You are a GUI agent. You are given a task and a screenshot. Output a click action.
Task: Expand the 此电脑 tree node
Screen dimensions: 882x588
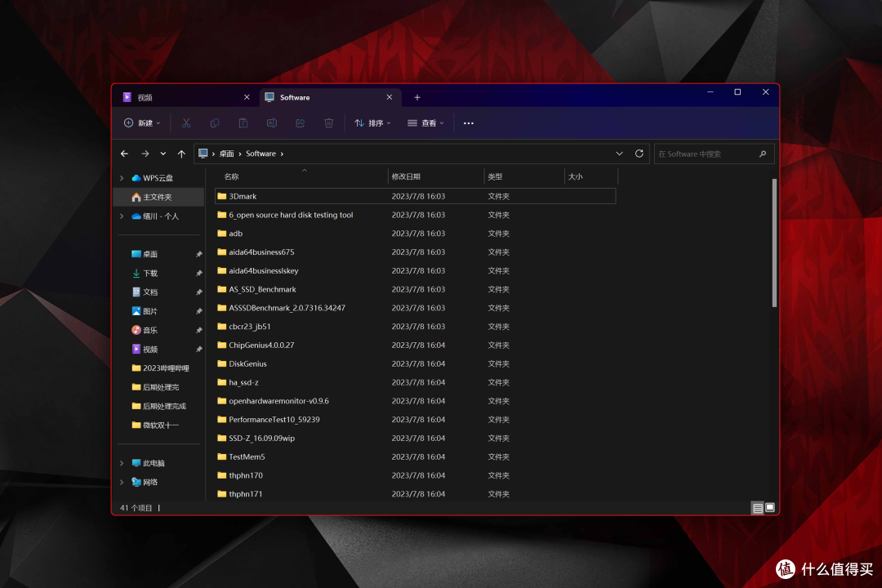(122, 463)
